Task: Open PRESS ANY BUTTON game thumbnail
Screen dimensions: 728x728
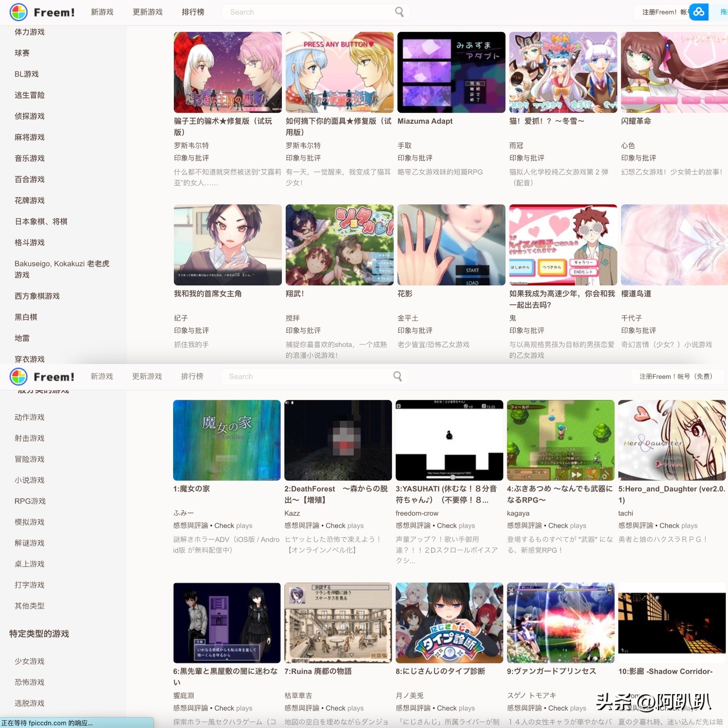Action: click(x=339, y=73)
